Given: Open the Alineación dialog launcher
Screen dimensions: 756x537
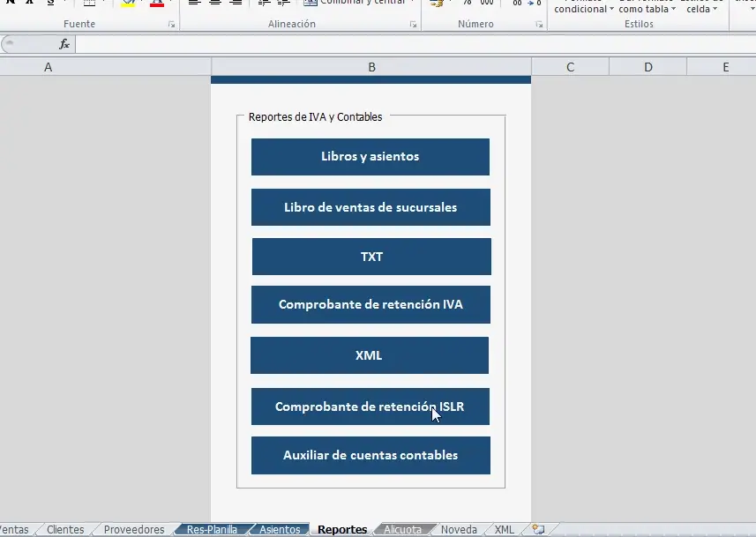Looking at the screenshot, I should pyautogui.click(x=413, y=24).
